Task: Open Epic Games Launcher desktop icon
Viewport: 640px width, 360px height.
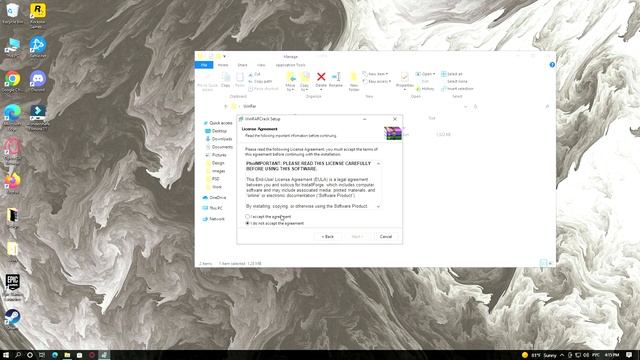Action: tap(13, 287)
